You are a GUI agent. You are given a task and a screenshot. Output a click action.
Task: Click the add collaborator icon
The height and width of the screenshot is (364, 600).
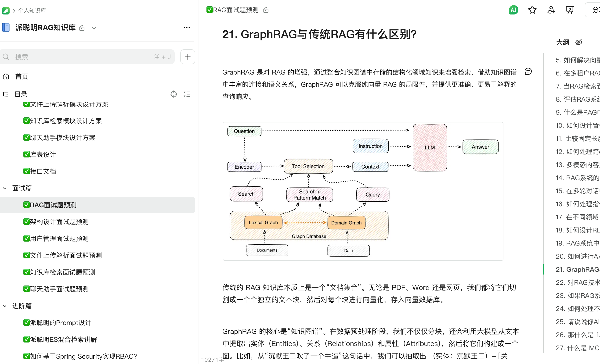[x=551, y=10]
